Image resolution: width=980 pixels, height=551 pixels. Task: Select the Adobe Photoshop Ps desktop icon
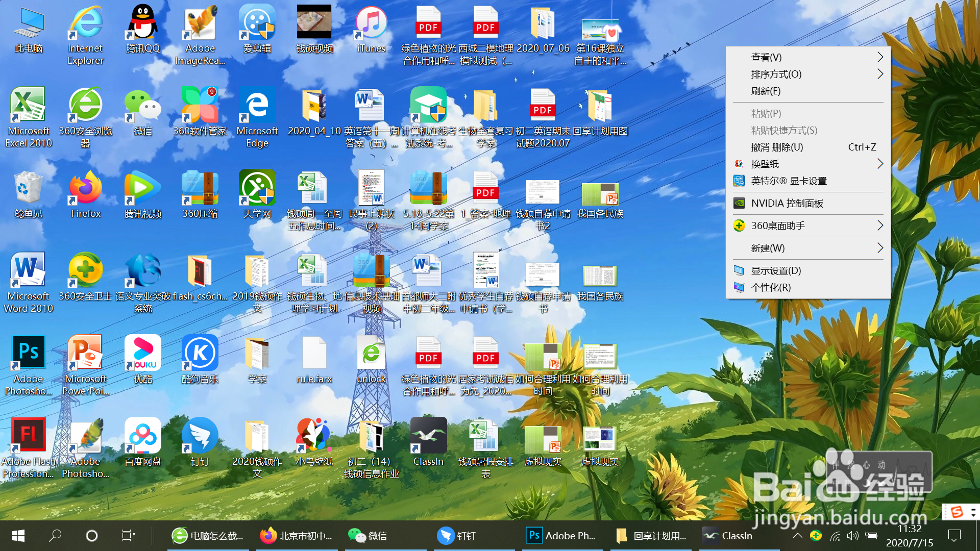pos(29,353)
